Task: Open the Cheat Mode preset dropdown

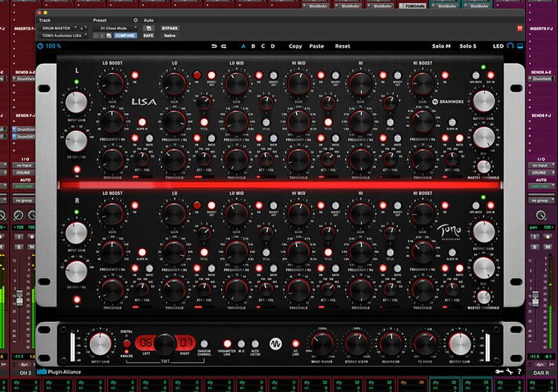Action: coord(114,28)
